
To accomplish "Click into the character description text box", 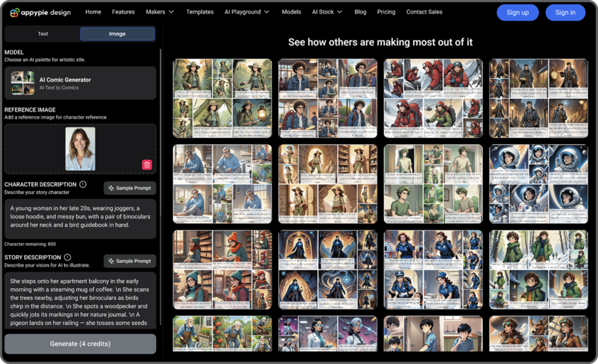I will [80, 219].
